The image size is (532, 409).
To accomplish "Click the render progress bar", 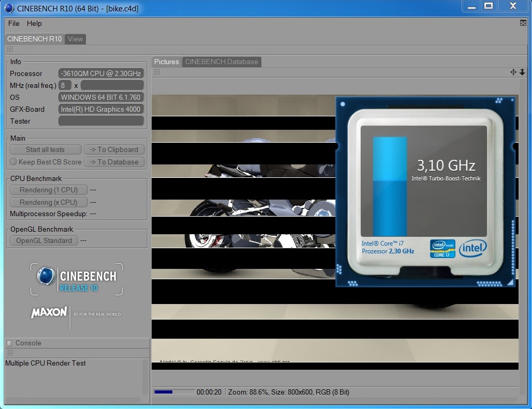I will tap(174, 392).
